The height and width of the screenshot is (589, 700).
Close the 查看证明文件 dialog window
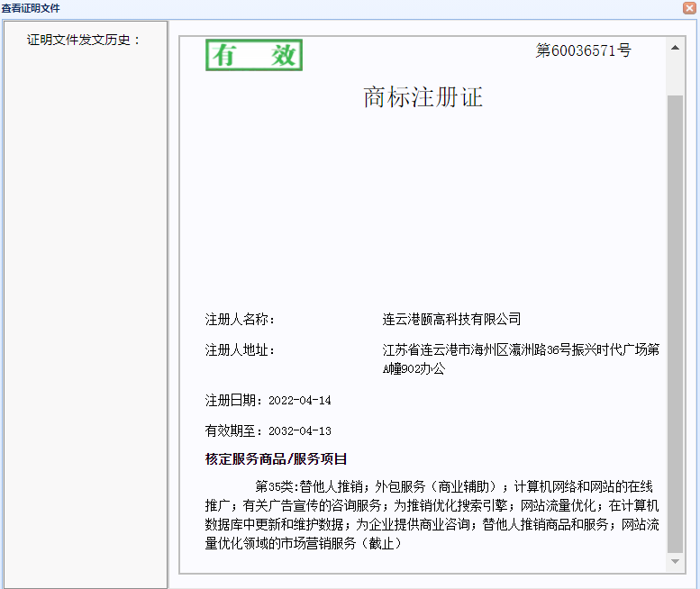click(689, 7)
